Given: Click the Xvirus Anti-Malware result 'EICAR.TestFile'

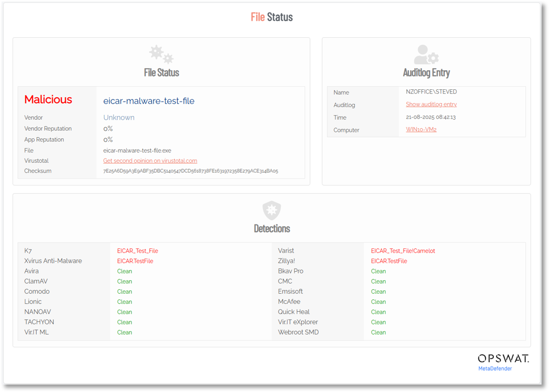Looking at the screenshot, I should tap(135, 261).
